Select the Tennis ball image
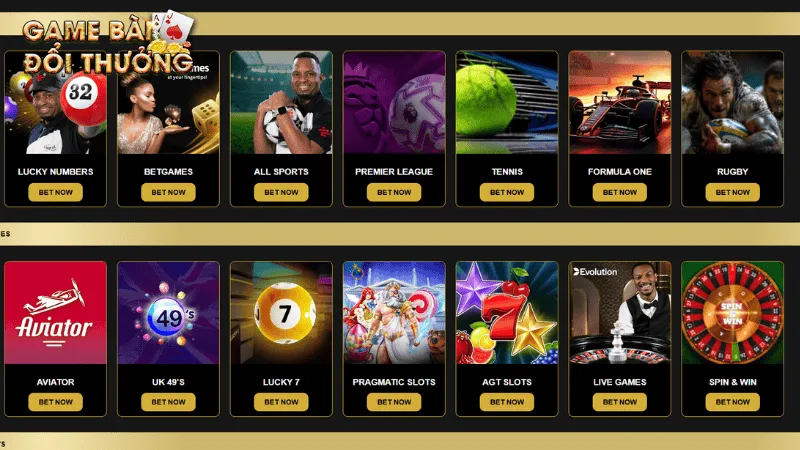800x450 pixels. pyautogui.click(x=507, y=103)
